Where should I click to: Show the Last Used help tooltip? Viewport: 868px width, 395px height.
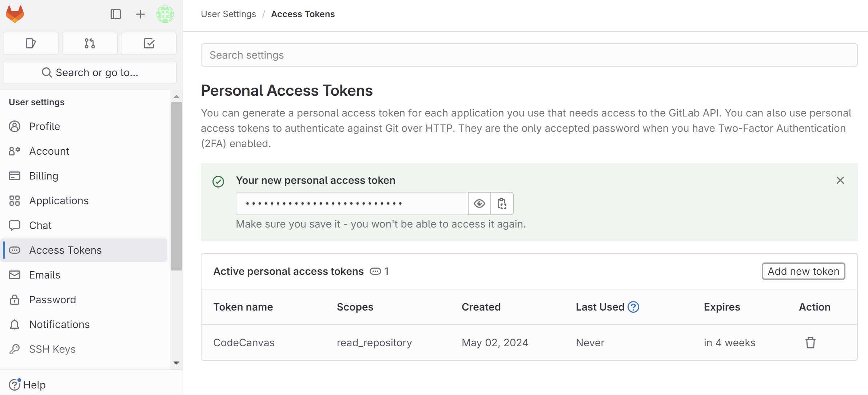(x=633, y=307)
